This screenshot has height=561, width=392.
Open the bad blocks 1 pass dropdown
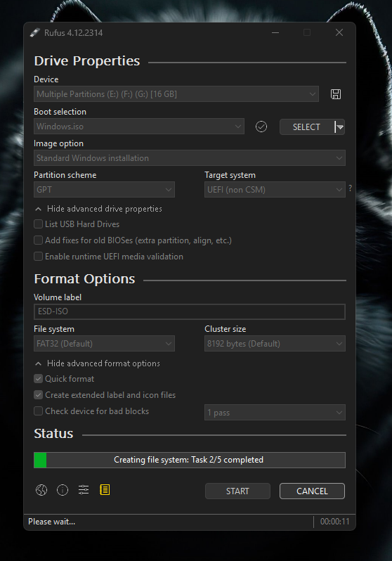(275, 413)
